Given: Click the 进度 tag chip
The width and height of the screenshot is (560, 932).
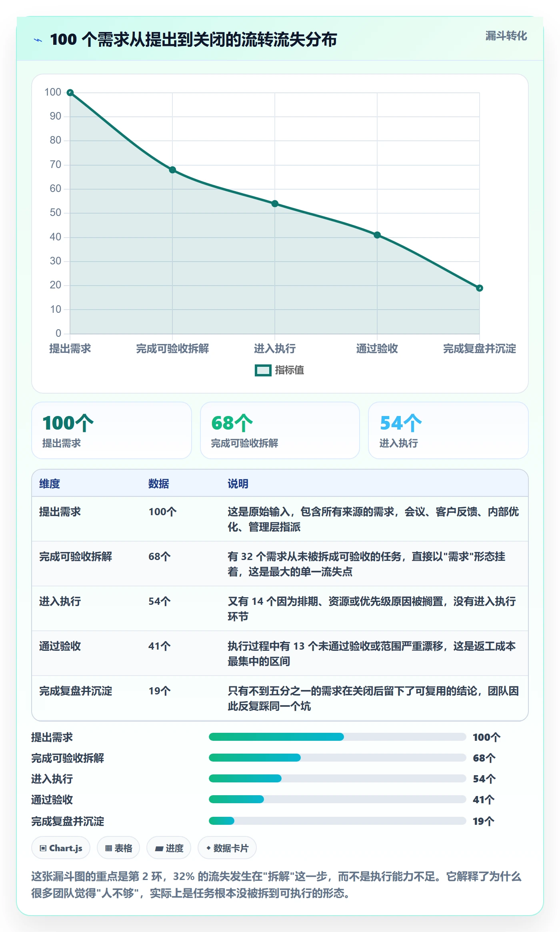Looking at the screenshot, I should tap(169, 848).
